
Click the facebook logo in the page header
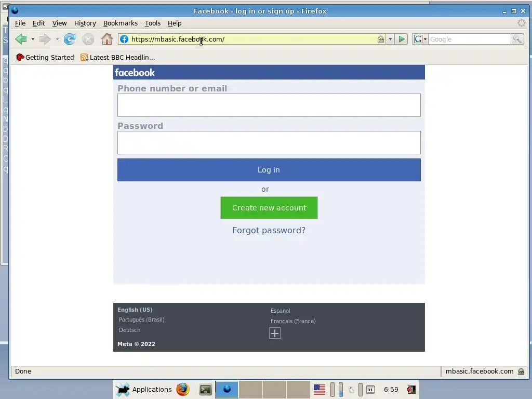tap(135, 73)
